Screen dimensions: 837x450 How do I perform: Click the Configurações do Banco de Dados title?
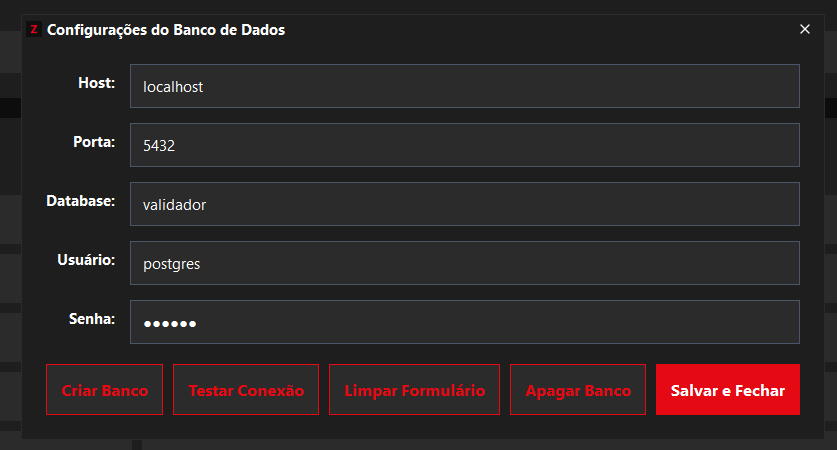click(166, 30)
